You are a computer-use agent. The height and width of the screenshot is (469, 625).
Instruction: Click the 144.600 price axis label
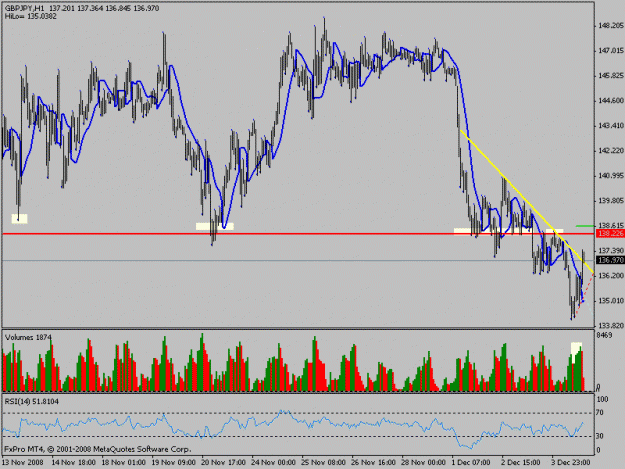610,101
